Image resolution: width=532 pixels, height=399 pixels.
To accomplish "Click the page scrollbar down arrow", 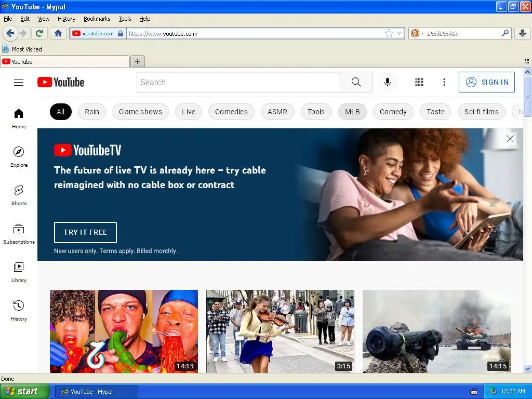I will click(527, 369).
